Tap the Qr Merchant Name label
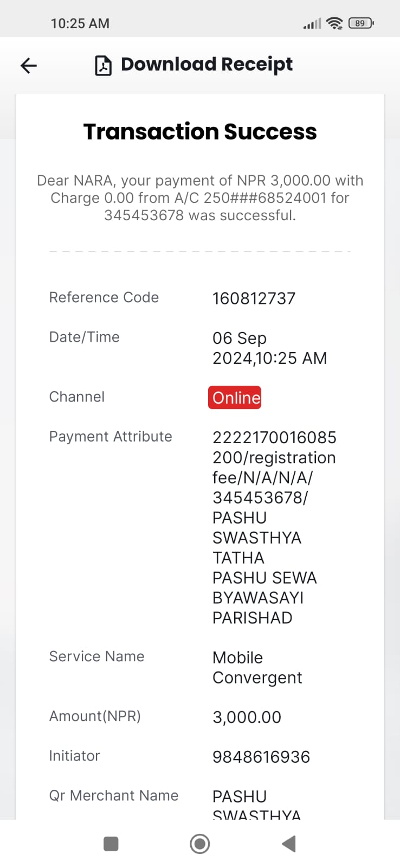The width and height of the screenshot is (400, 868). 114,795
